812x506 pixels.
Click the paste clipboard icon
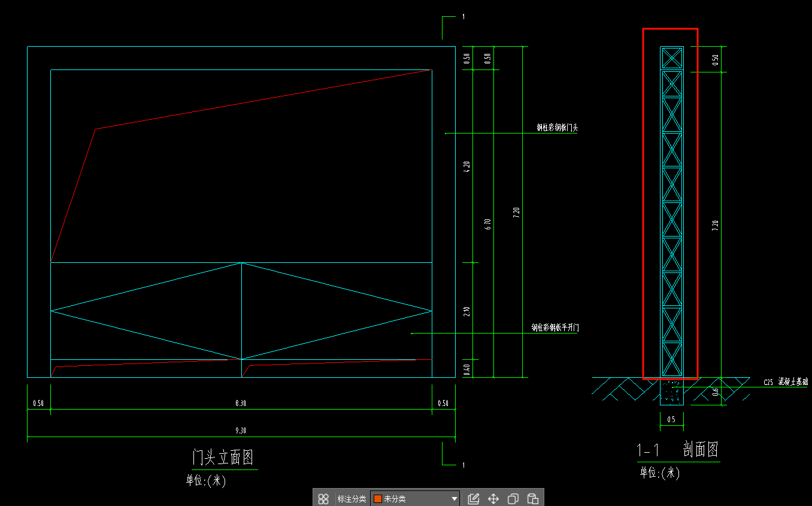click(x=533, y=498)
